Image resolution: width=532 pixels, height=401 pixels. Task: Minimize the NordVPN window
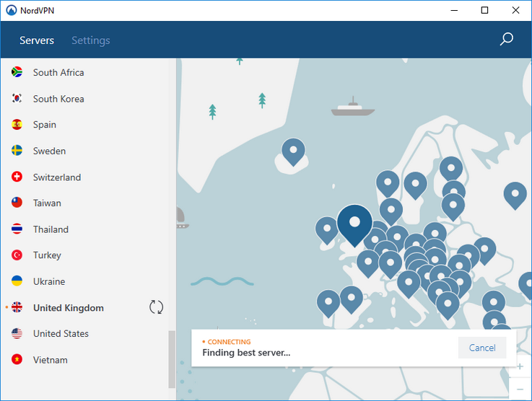454,10
